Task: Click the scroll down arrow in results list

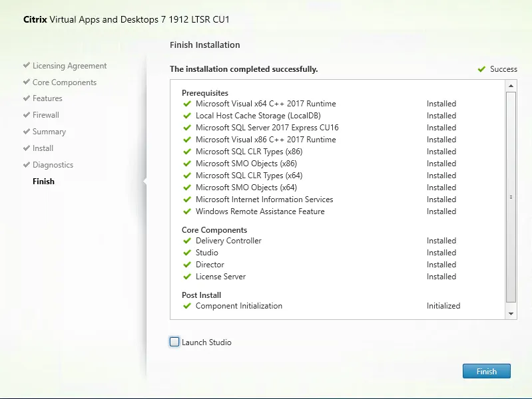Action: [511, 314]
